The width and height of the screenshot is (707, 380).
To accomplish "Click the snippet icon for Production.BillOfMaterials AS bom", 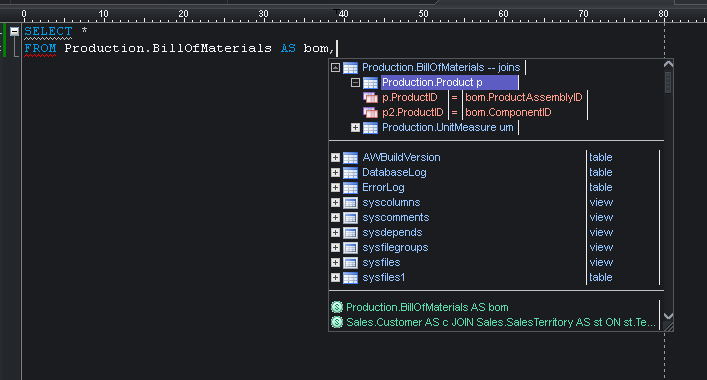I will click(337, 307).
